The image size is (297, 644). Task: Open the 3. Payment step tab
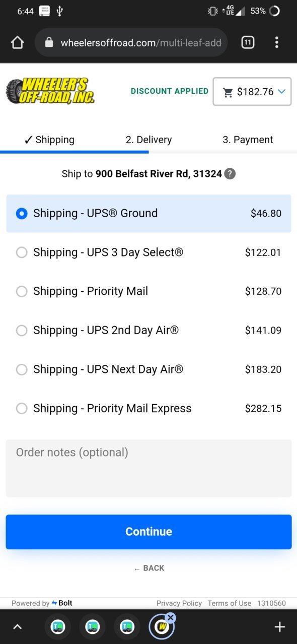[248, 140]
